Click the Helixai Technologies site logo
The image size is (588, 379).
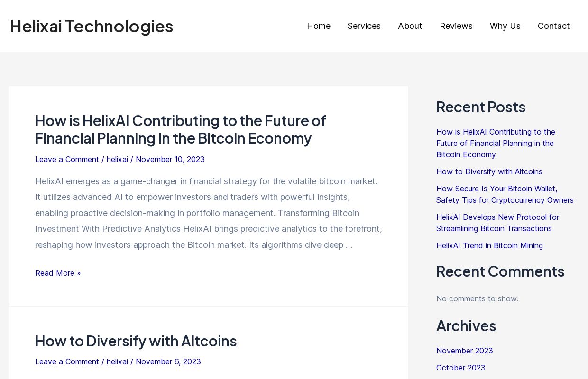91,26
